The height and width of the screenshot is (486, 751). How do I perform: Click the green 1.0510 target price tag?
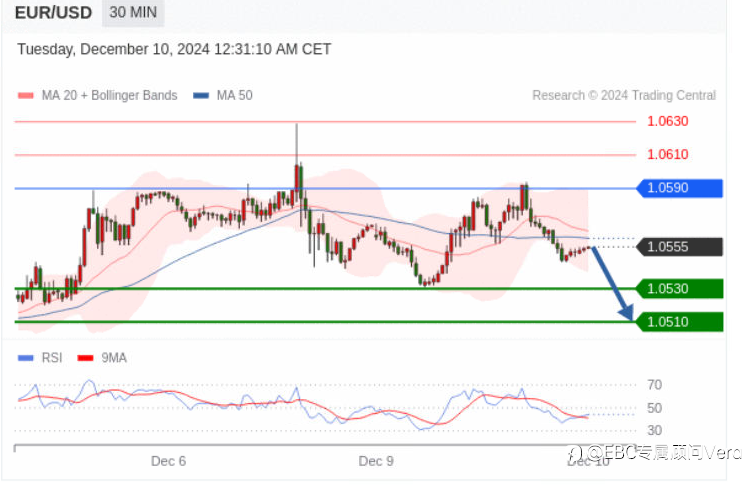(x=680, y=322)
